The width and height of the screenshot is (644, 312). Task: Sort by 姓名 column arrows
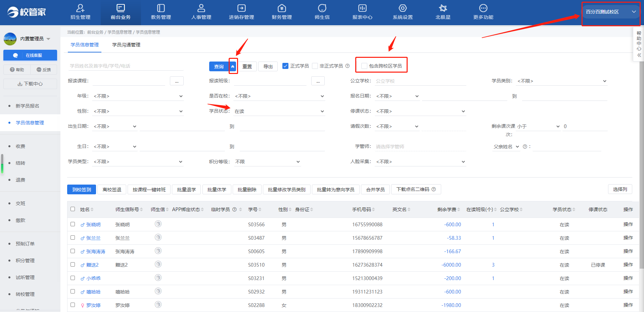click(92, 209)
